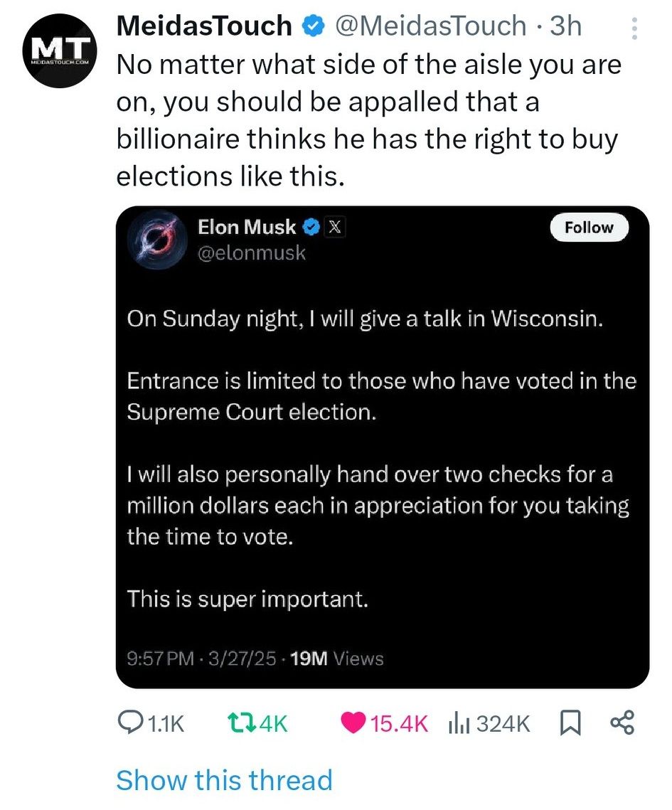Open the Show this thread link

pyautogui.click(x=224, y=780)
